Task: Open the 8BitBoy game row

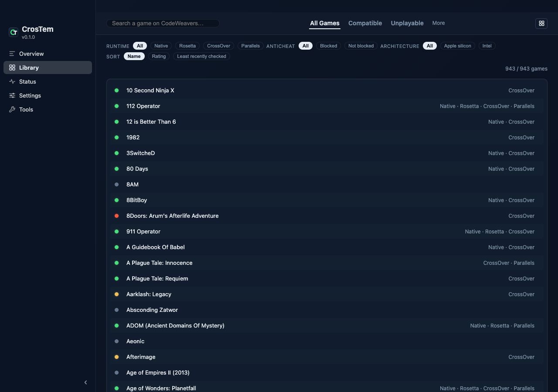Action: [x=327, y=200]
